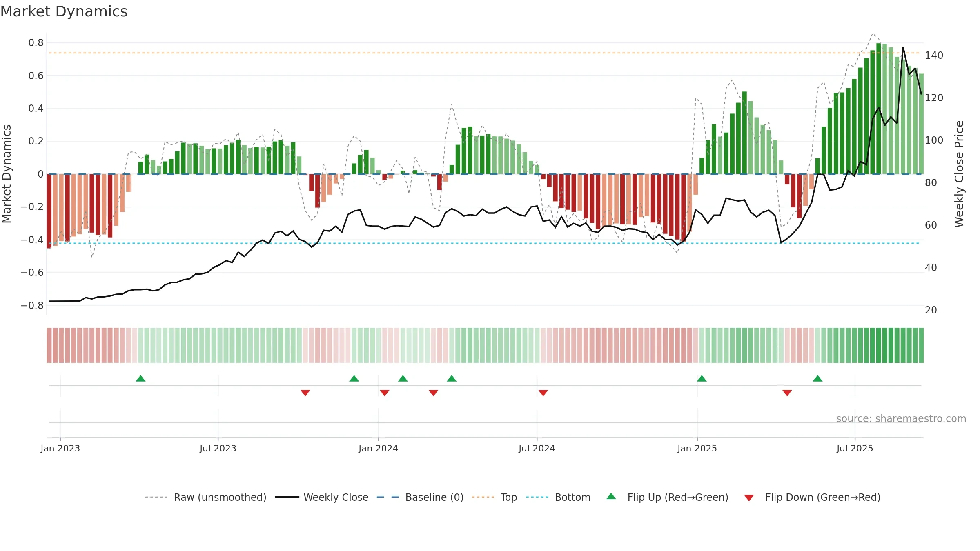This screenshot has width=980, height=551.
Task: Toggle the 'Top' legend entry
Action: pos(509,497)
